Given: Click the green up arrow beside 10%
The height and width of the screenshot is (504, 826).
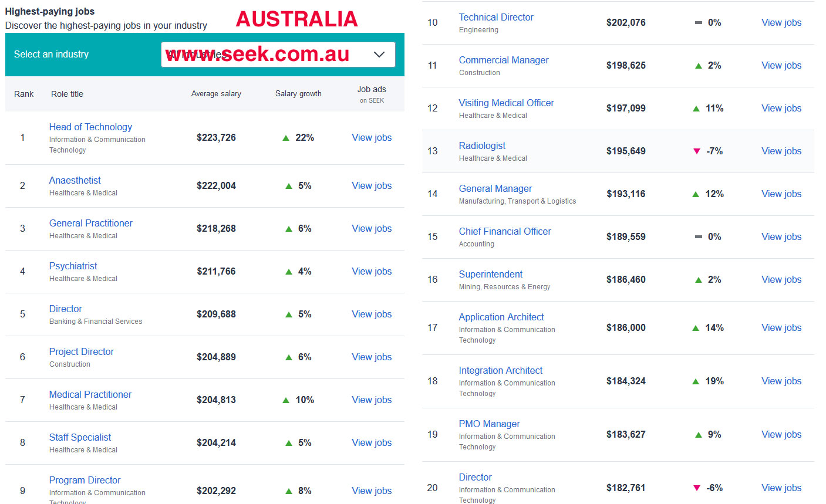Looking at the screenshot, I should tap(286, 400).
